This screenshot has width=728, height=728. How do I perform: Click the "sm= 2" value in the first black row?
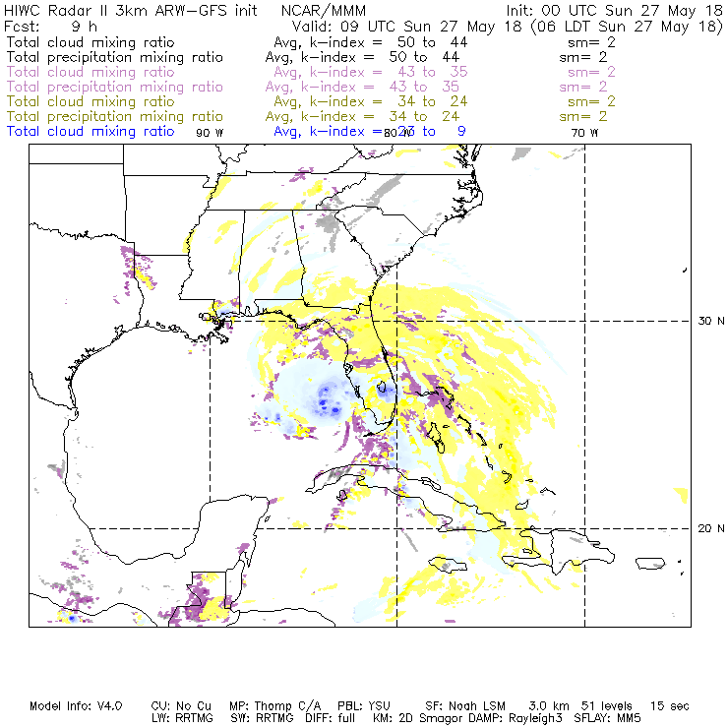pos(591,42)
